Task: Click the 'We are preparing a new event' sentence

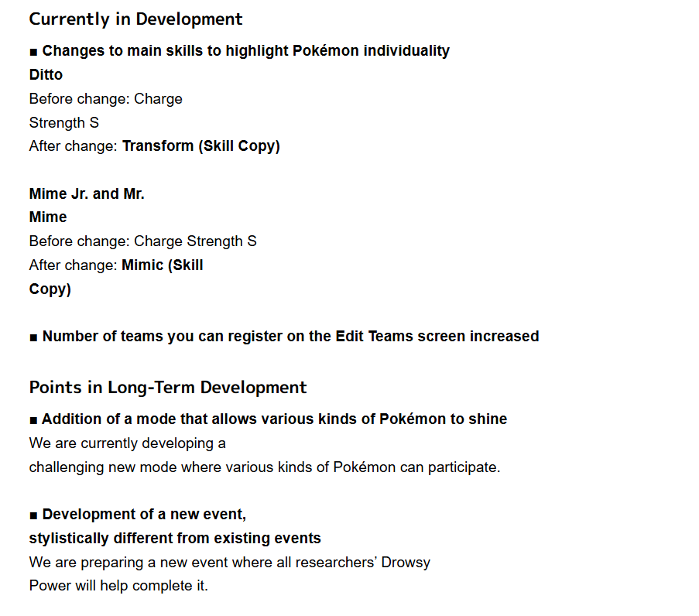Action: (x=230, y=563)
